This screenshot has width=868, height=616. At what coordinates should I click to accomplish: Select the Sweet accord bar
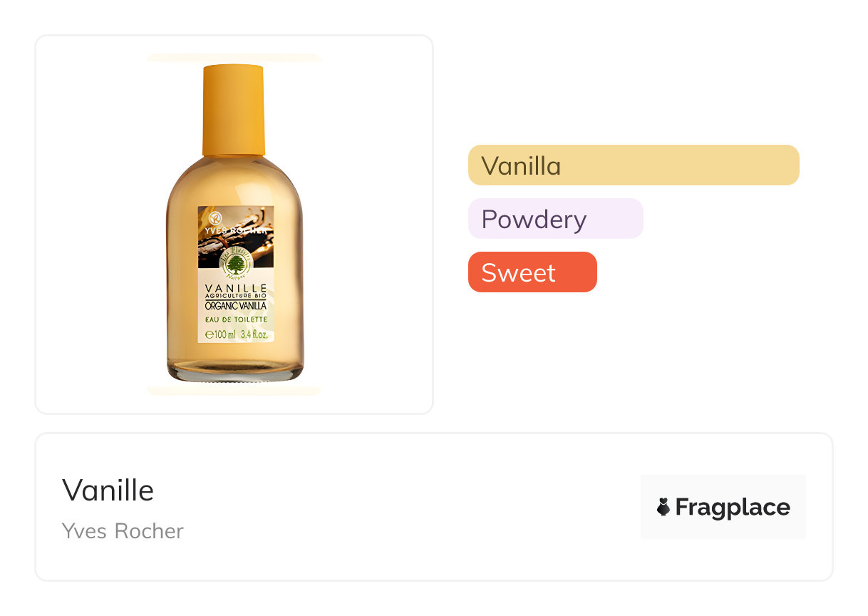pyautogui.click(x=532, y=272)
